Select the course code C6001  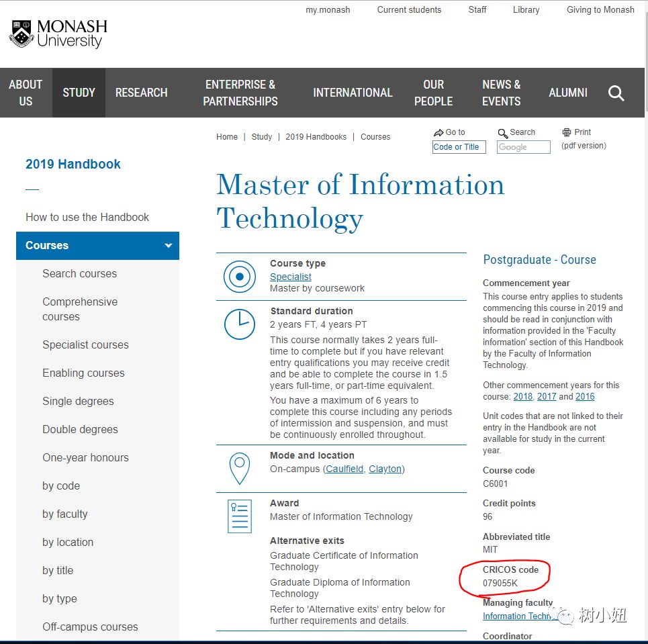[495, 484]
